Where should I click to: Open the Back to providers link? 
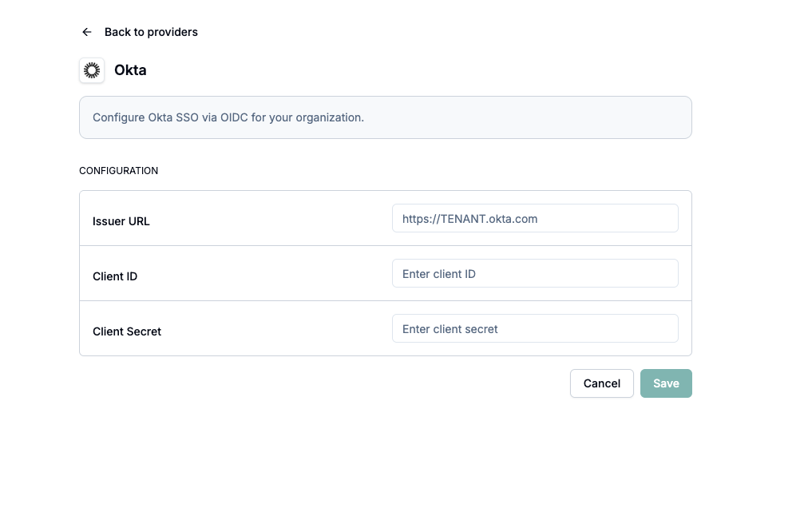point(150,32)
